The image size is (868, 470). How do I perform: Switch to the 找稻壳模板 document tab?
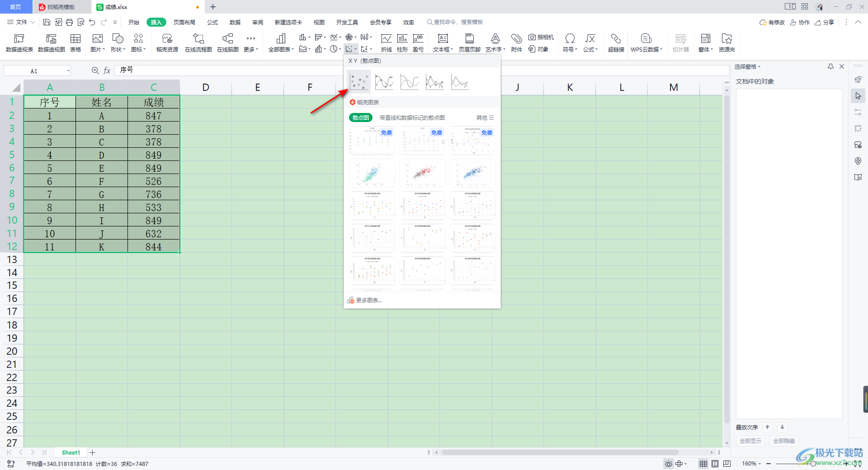(62, 7)
